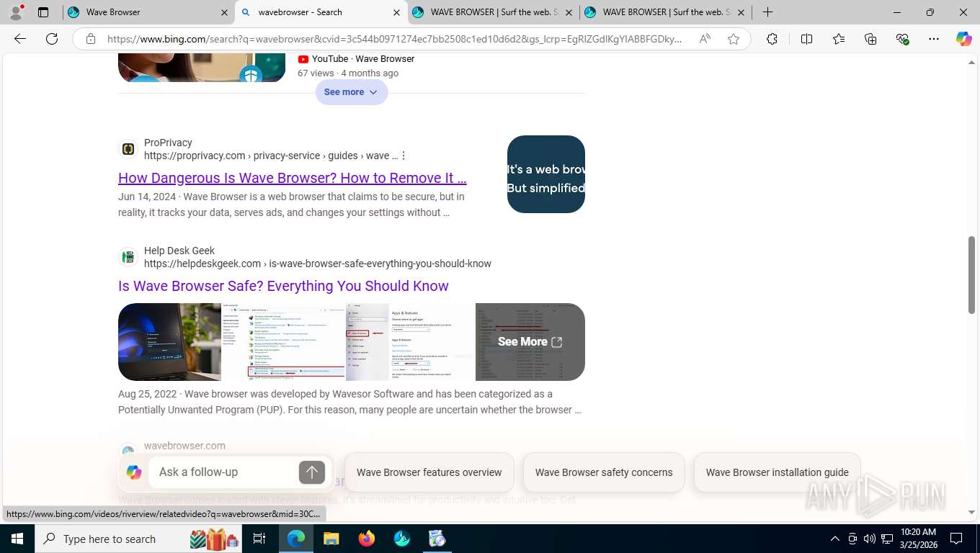This screenshot has height=553, width=980.
Task: Open a new tab with plus
Action: tap(768, 12)
